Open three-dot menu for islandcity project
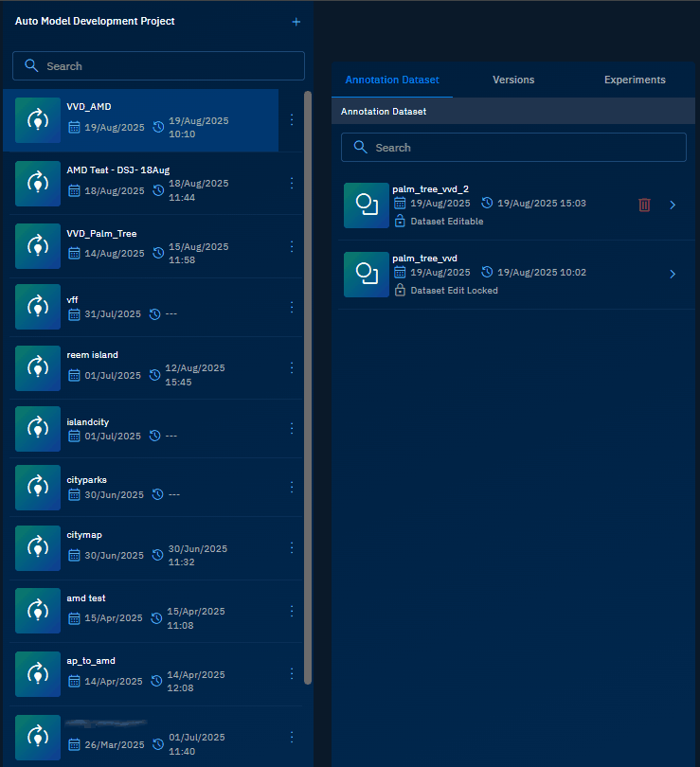This screenshot has width=700, height=767. point(292,428)
